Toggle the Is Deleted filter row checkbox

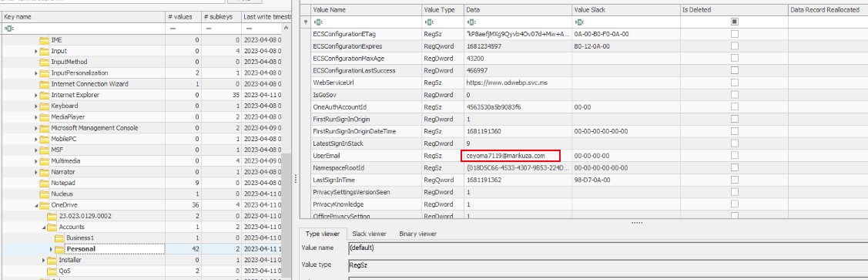pos(735,22)
